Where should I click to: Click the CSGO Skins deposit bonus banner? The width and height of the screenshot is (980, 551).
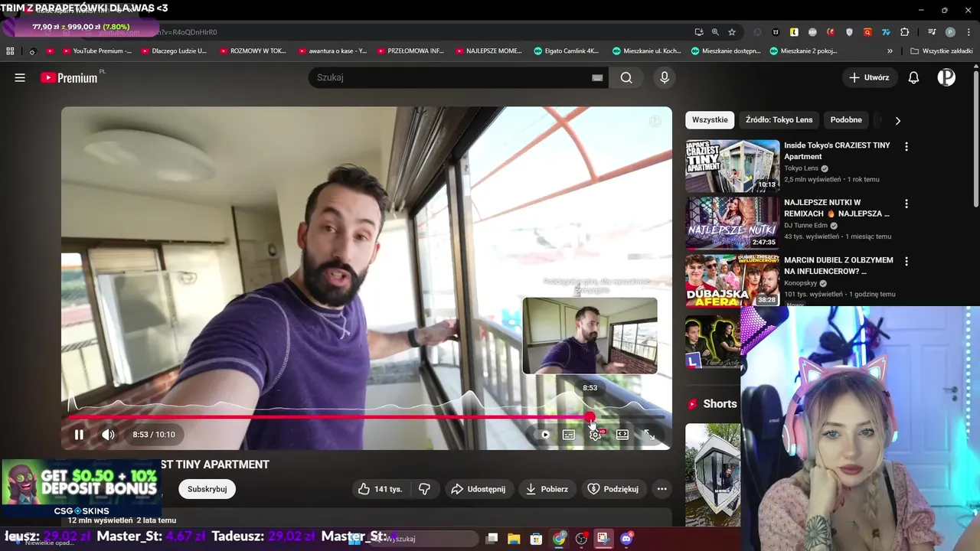point(81,489)
